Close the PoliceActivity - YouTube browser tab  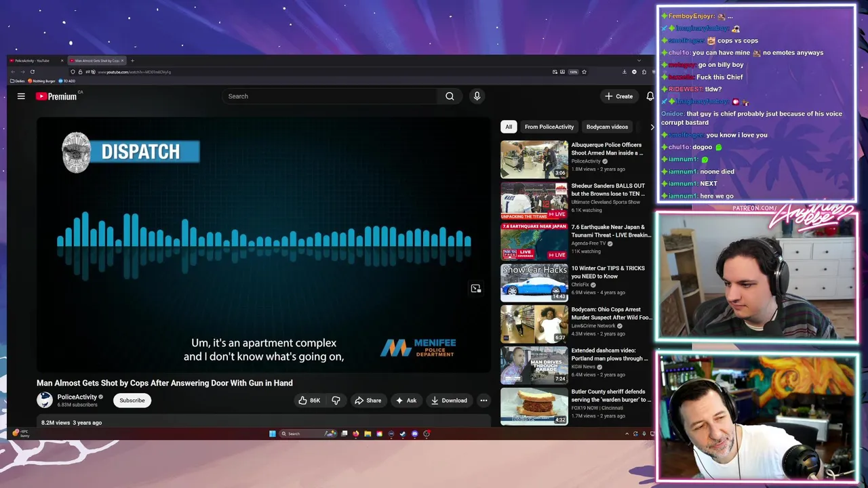click(x=62, y=60)
